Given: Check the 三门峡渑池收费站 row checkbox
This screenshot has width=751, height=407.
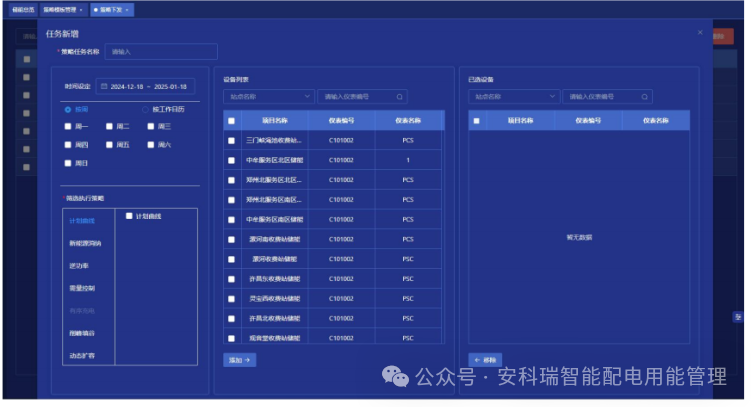Looking at the screenshot, I should coord(231,141).
